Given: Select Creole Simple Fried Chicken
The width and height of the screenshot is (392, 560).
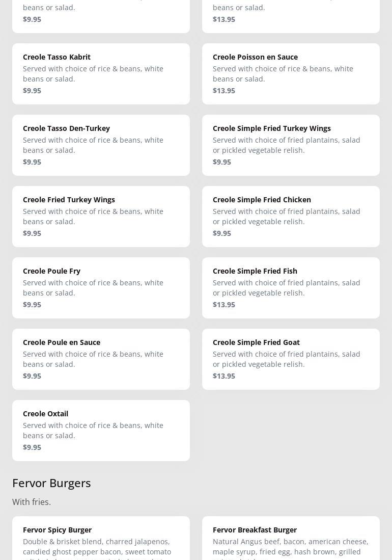Looking at the screenshot, I should click(291, 217).
